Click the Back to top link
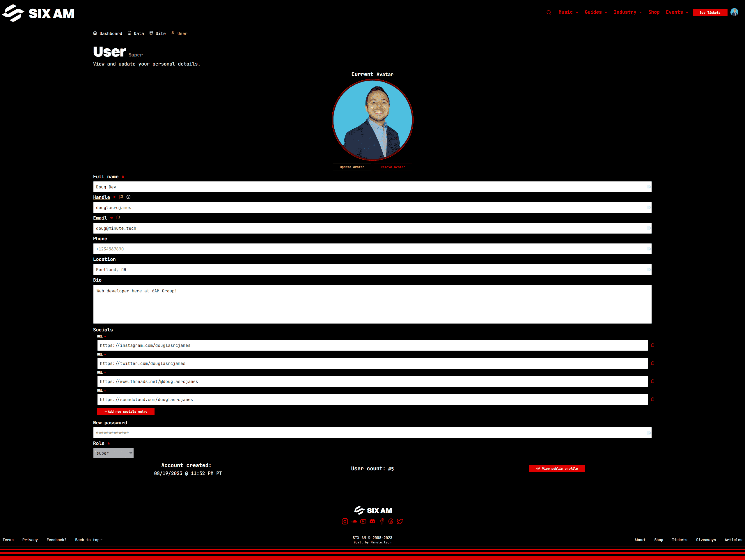This screenshot has height=560, width=745. 88,540
